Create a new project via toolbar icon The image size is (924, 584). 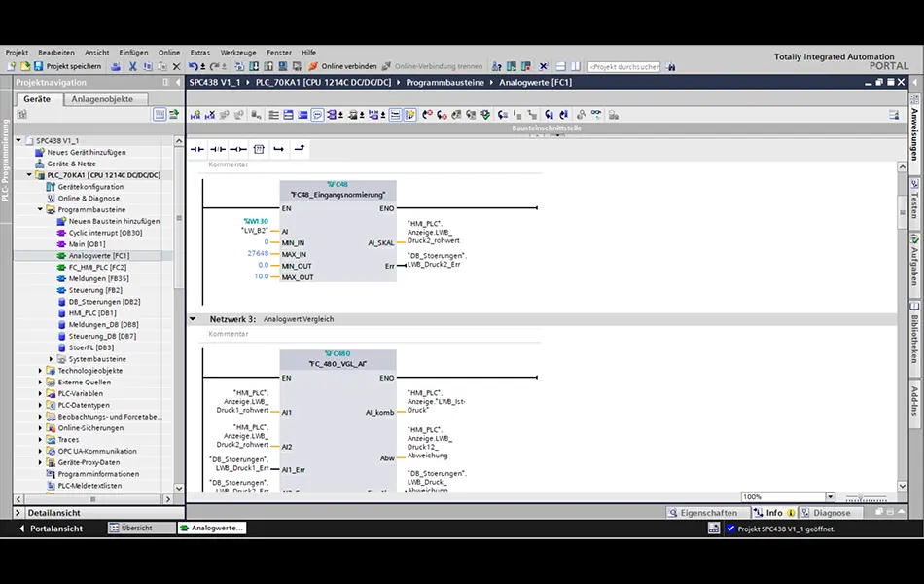tap(12, 66)
